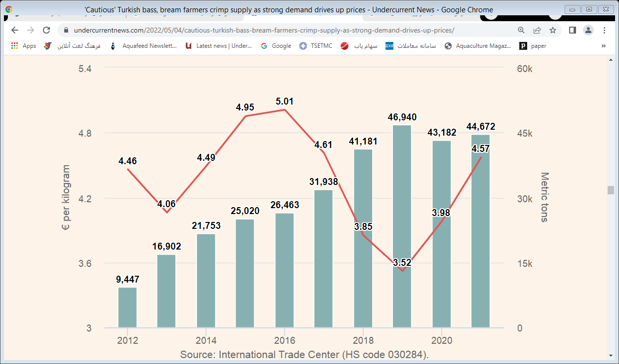Click the 2019 bar labeled 46,940

[402, 226]
